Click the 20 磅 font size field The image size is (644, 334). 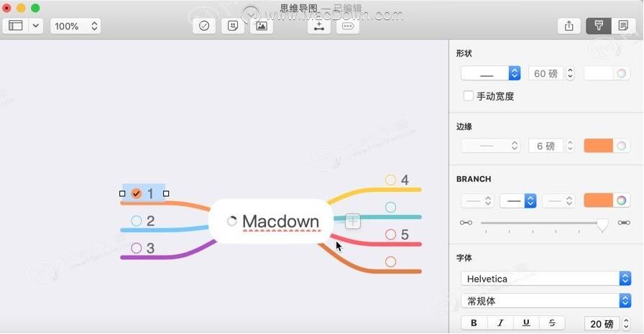pos(602,324)
